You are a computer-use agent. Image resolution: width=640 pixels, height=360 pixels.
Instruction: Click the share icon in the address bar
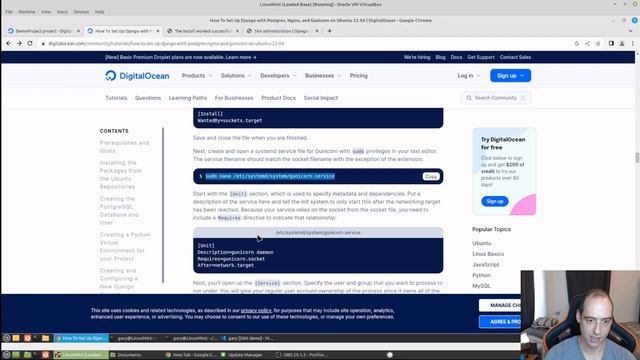click(x=587, y=43)
